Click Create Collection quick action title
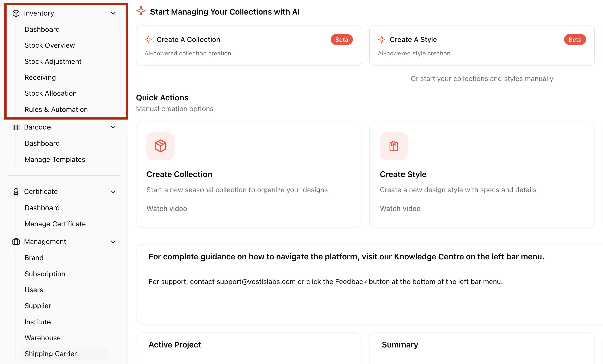This screenshot has height=364, width=603. (x=179, y=174)
